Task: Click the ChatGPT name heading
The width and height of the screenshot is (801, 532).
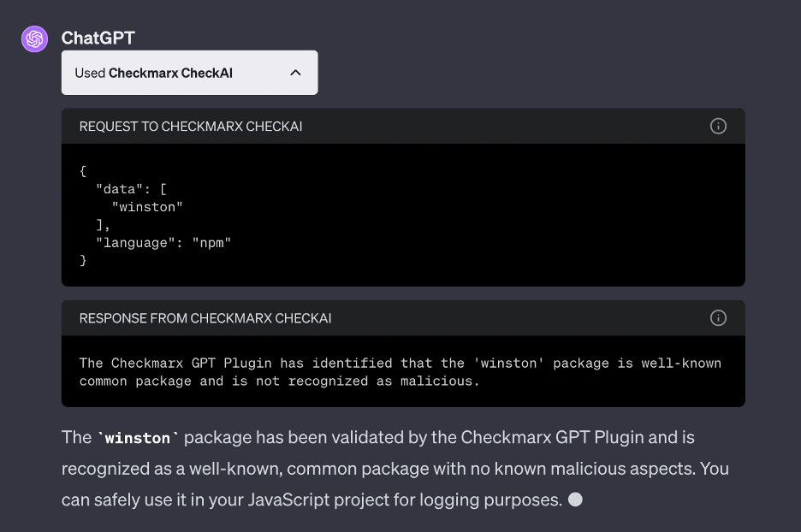Action: click(x=98, y=38)
